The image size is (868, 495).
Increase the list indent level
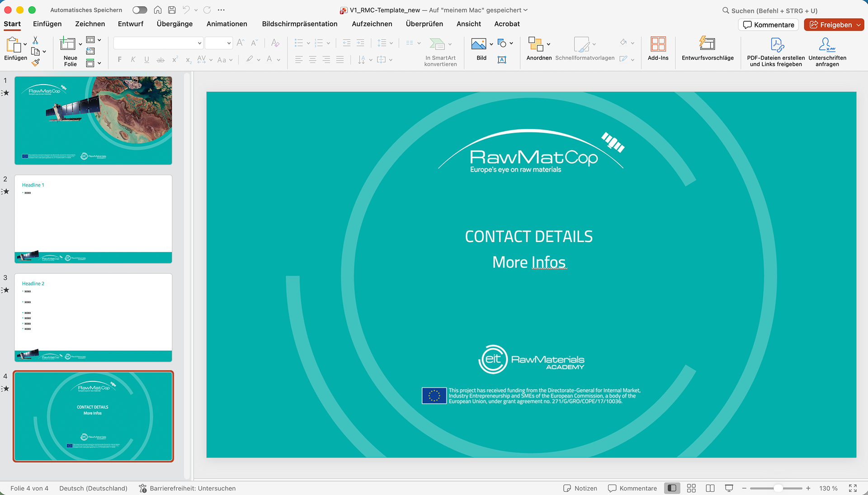360,43
